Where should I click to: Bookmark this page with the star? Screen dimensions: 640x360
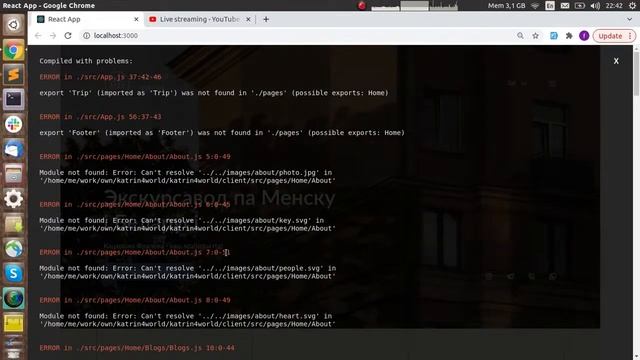pos(536,36)
